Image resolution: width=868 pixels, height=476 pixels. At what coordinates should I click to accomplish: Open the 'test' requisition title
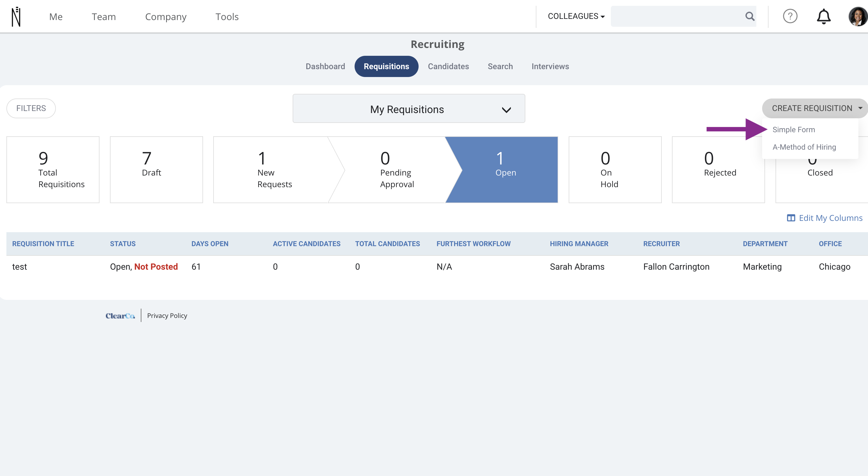point(19,266)
